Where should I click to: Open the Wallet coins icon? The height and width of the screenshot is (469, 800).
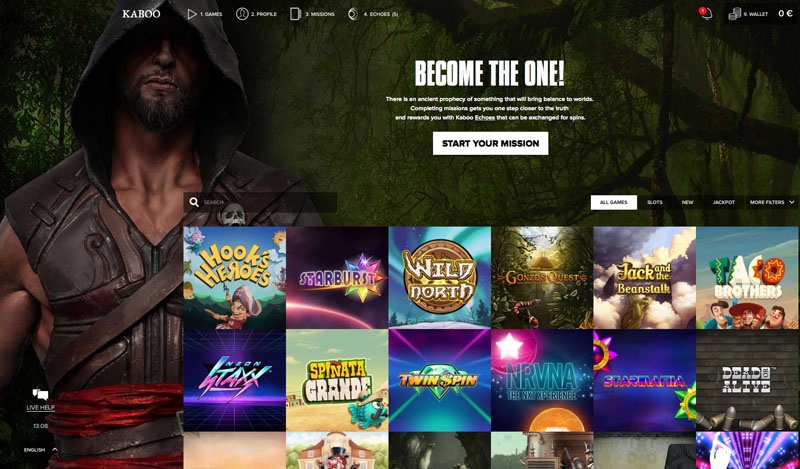tap(734, 14)
